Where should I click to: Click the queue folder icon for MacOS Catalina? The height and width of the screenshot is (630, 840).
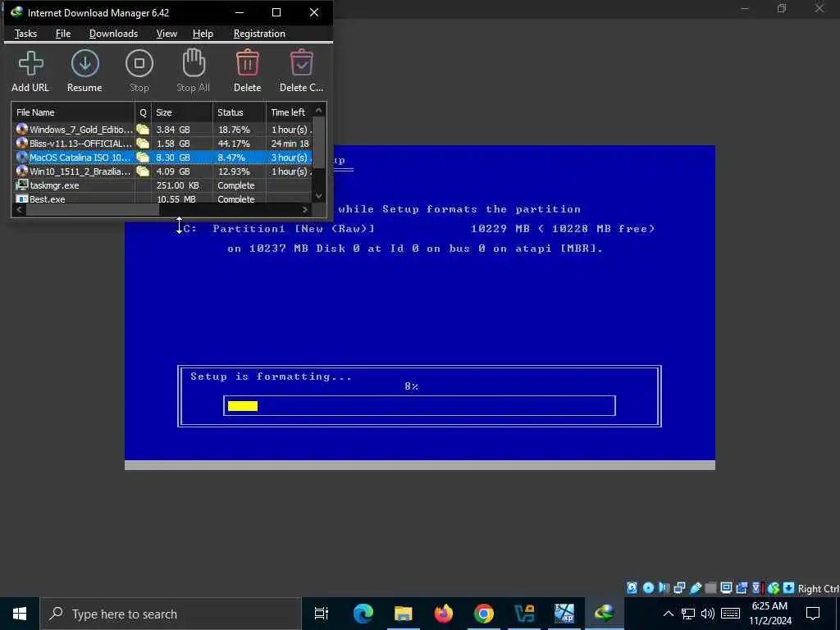143,157
